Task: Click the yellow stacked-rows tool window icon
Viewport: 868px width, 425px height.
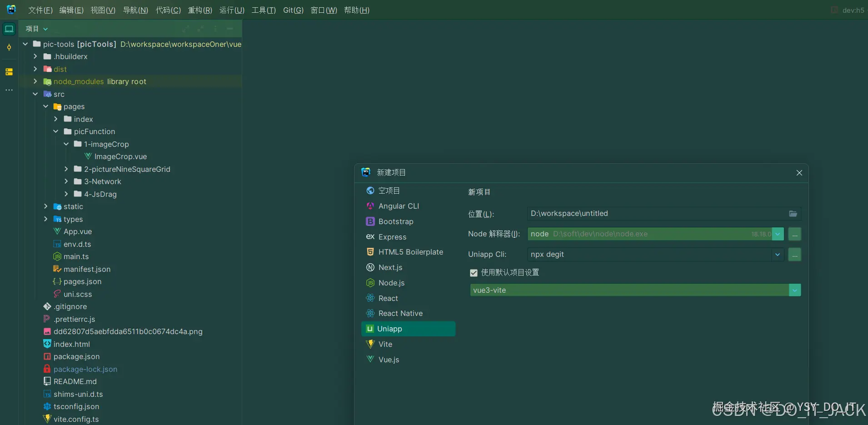Action: point(9,72)
